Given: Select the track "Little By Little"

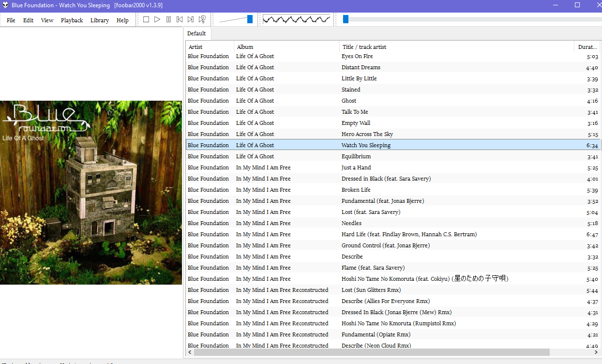Looking at the screenshot, I should (359, 78).
